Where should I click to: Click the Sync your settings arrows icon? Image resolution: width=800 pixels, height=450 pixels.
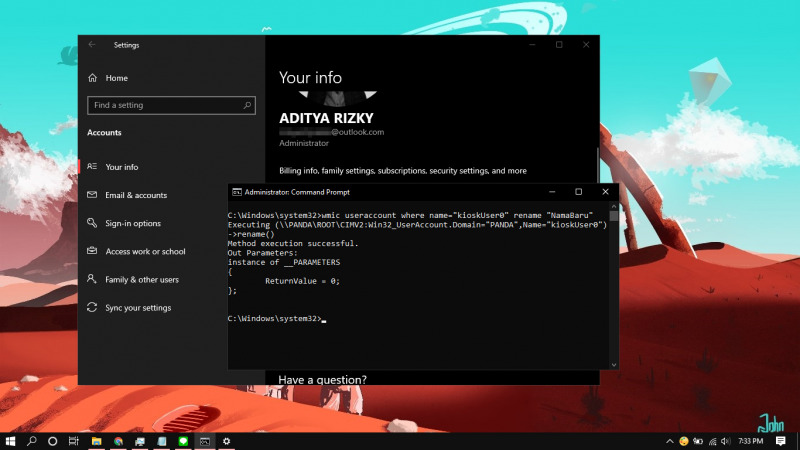(92, 307)
